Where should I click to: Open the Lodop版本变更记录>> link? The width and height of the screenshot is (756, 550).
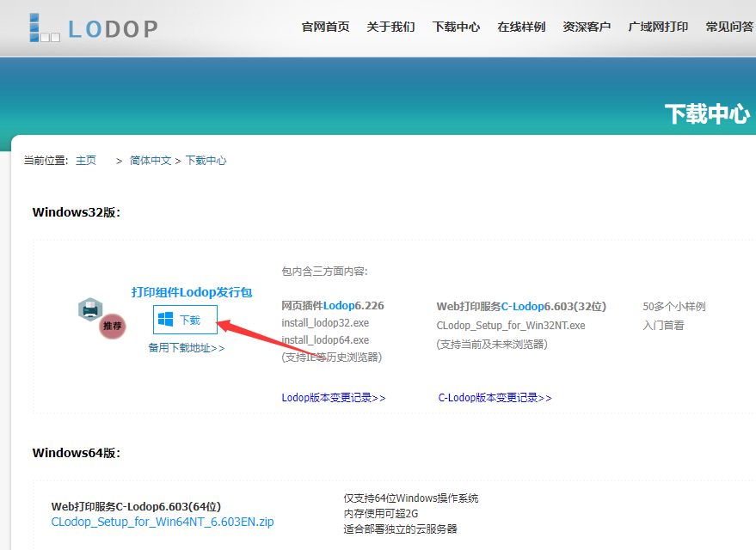(x=334, y=398)
